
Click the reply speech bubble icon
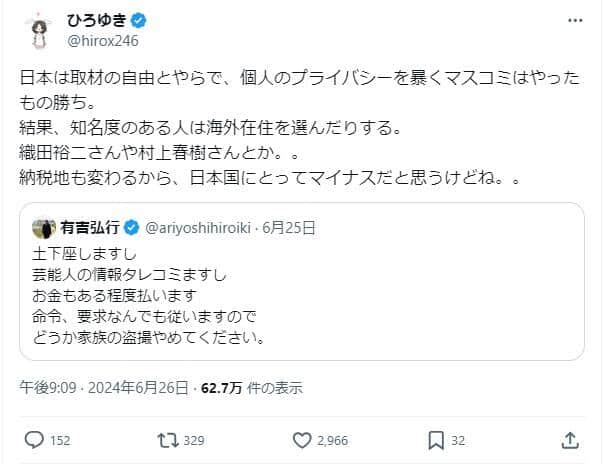[x=33, y=440]
